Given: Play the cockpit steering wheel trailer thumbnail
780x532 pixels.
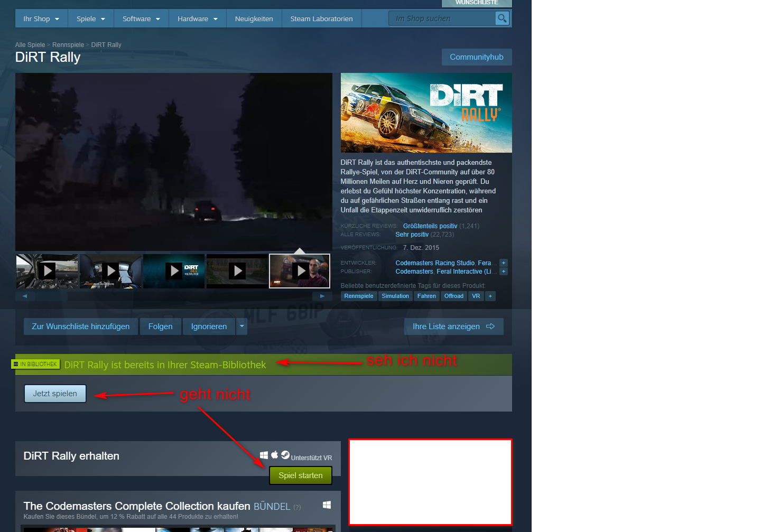Looking at the screenshot, I should tap(47, 271).
